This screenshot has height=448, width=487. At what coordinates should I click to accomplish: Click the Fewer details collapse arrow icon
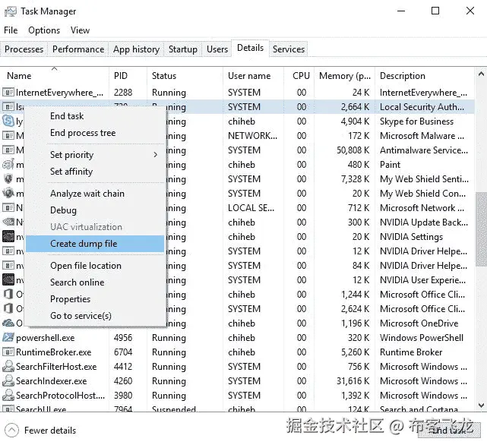click(x=11, y=431)
